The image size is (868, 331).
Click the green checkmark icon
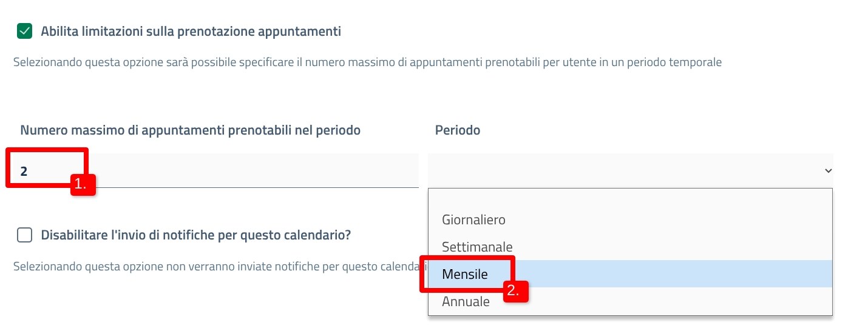[x=24, y=31]
